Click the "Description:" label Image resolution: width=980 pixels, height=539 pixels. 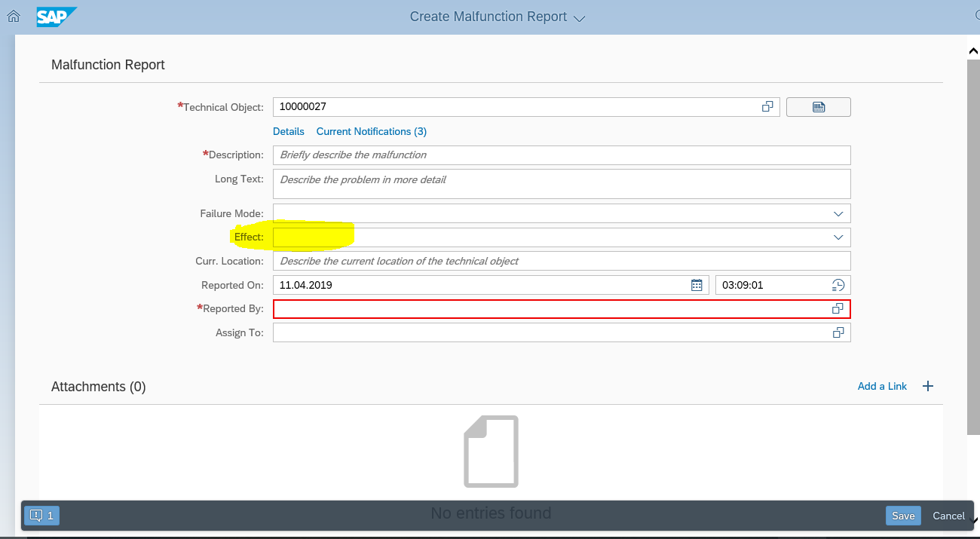[236, 155]
